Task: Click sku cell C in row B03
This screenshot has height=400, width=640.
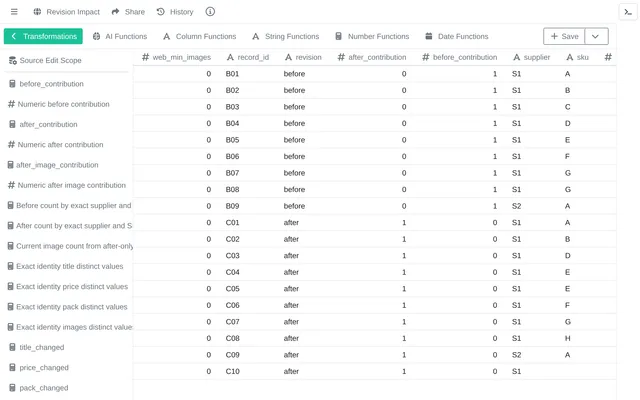Action: click(x=567, y=107)
